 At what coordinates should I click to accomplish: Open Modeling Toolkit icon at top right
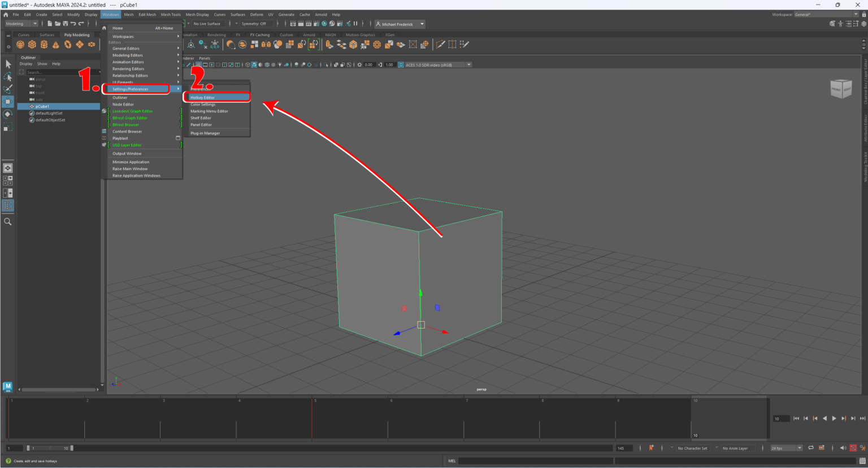832,24
